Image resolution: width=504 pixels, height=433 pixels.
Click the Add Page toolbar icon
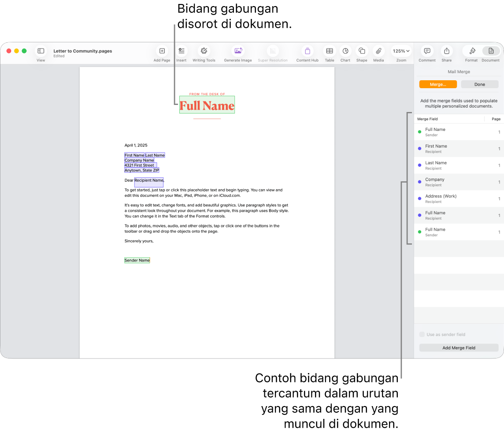(x=162, y=51)
